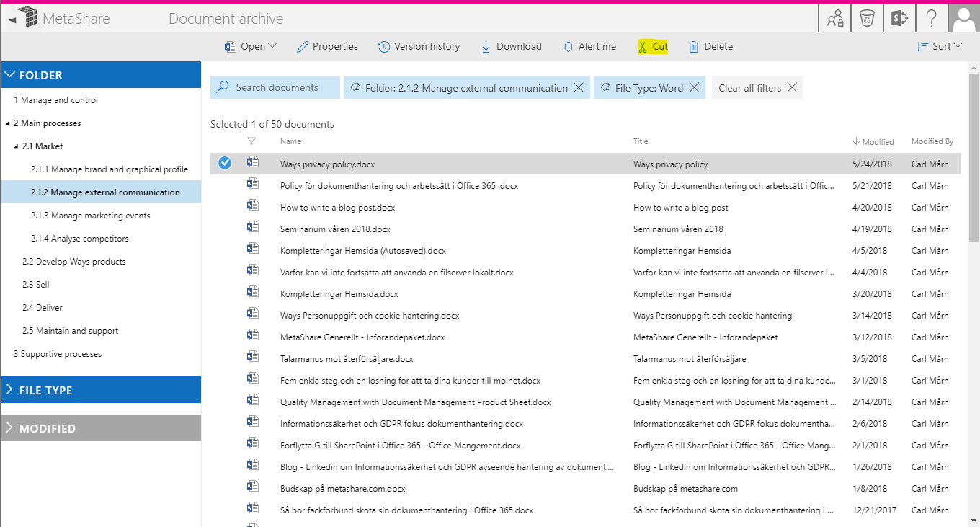This screenshot has width=980, height=527.
Task: Click Word icon of Kompletteringar Hemsida (Autosaved).docx
Action: tap(252, 249)
